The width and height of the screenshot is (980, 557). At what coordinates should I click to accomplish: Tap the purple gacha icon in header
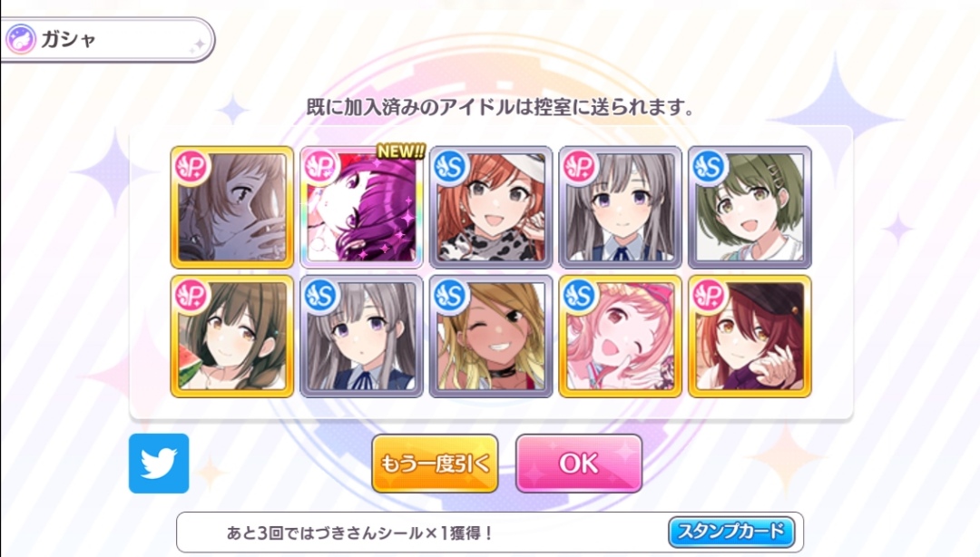[x=21, y=39]
